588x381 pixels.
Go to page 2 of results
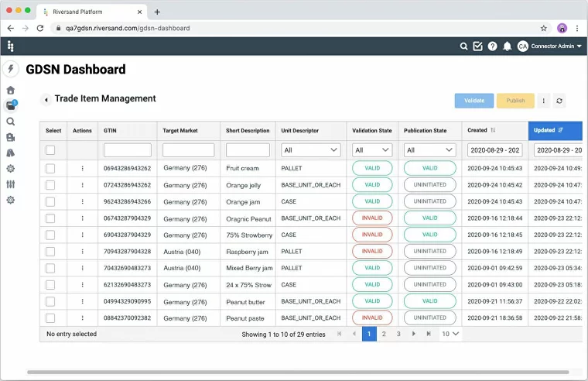384,334
